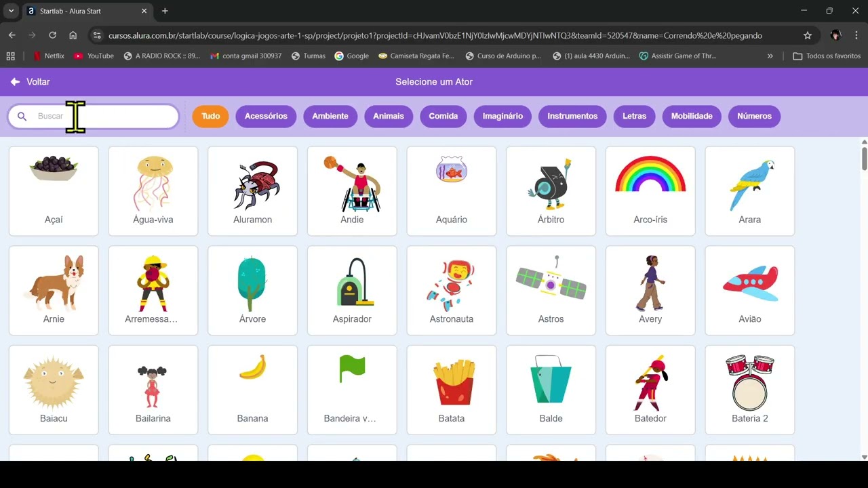View site information icon in address bar

pyautogui.click(x=97, y=35)
